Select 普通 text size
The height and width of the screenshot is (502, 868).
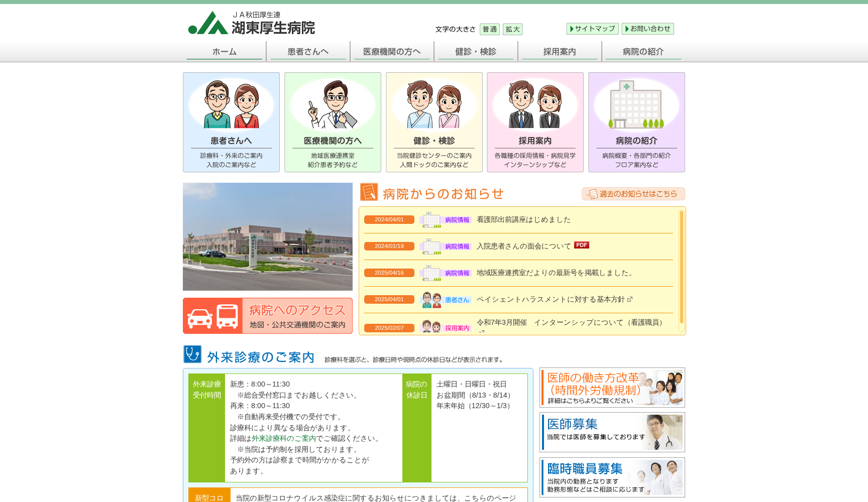489,29
